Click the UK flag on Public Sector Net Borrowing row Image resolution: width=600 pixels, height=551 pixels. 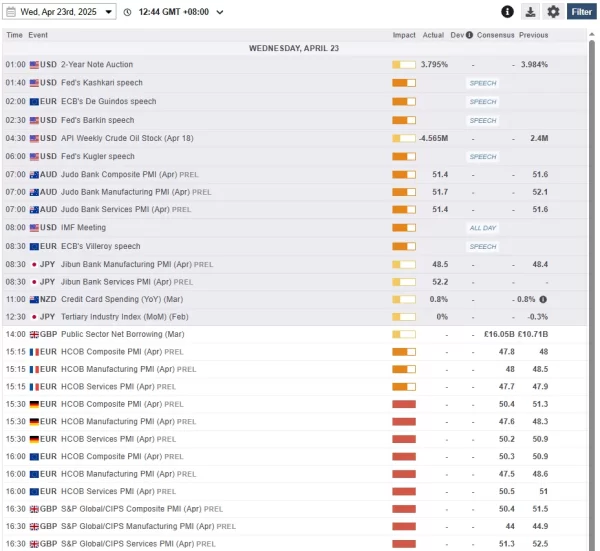pos(34,334)
